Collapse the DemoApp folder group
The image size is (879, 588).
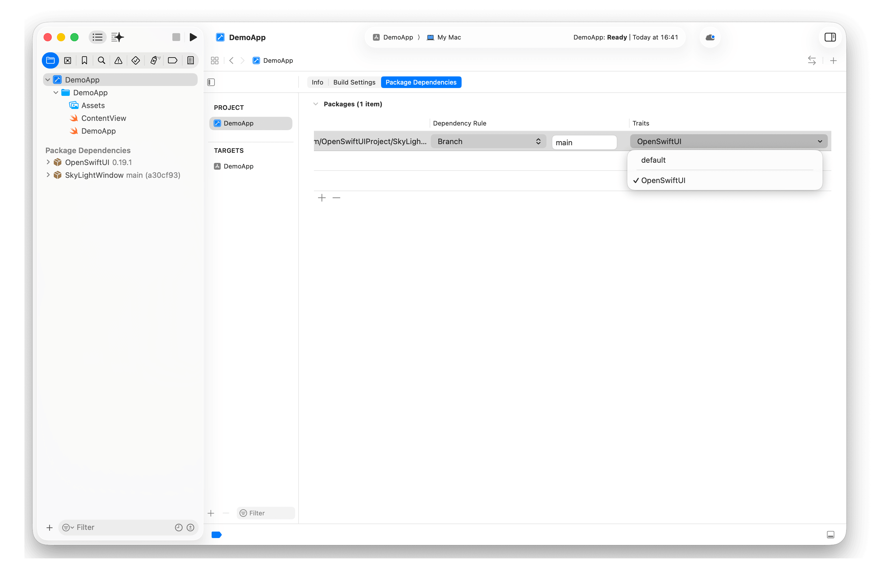56,93
